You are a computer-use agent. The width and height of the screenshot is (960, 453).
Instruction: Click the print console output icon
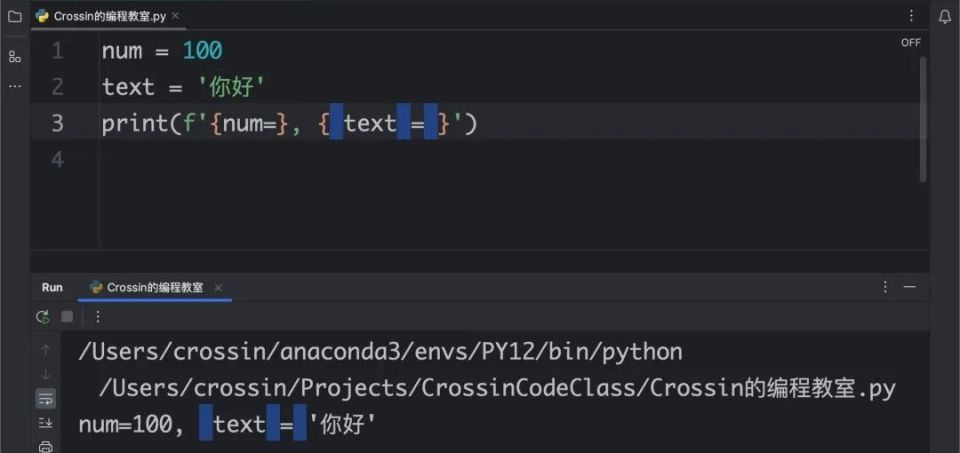[x=45, y=446]
